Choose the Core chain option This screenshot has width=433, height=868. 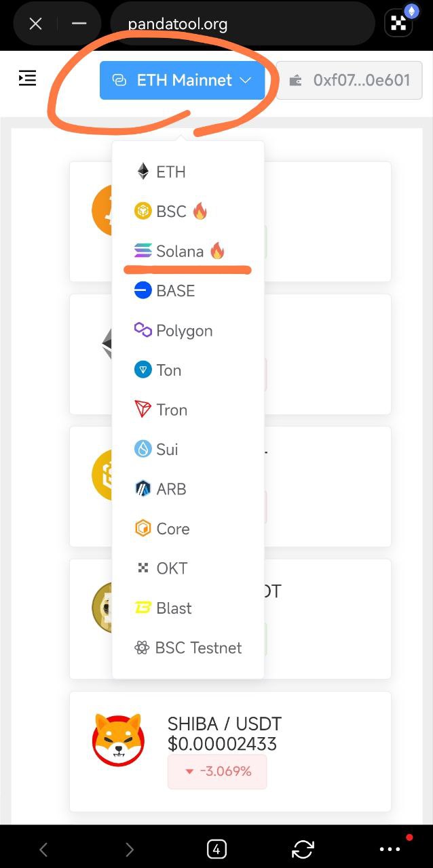pyautogui.click(x=173, y=528)
